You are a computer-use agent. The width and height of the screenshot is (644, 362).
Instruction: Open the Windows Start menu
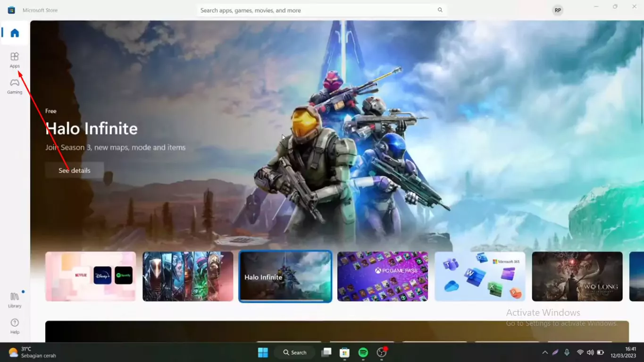point(263,353)
